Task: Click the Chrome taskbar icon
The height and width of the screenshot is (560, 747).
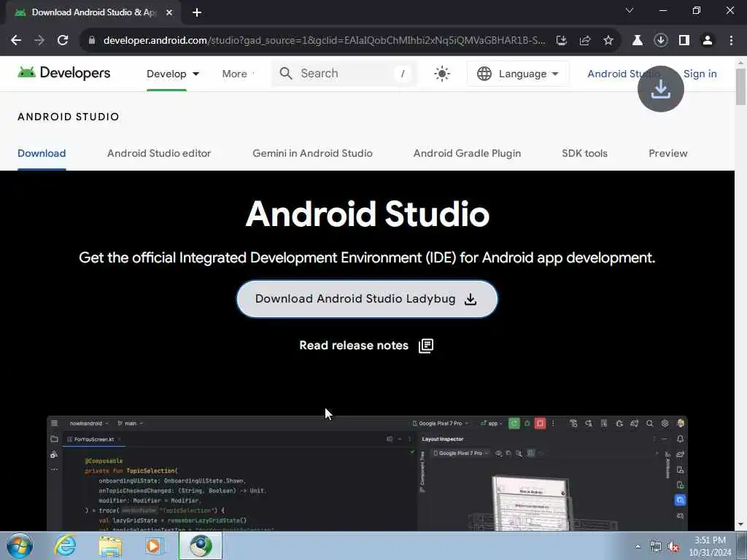Action: 201,545
